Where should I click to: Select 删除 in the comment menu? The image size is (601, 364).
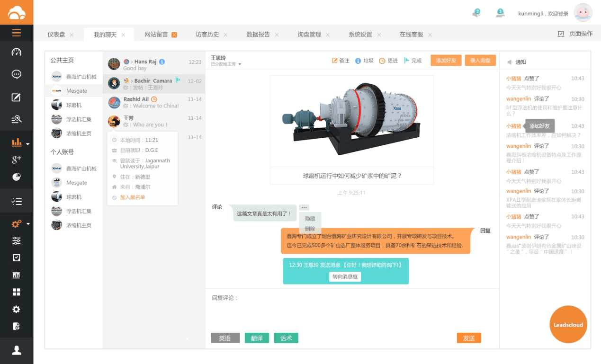pyautogui.click(x=310, y=229)
